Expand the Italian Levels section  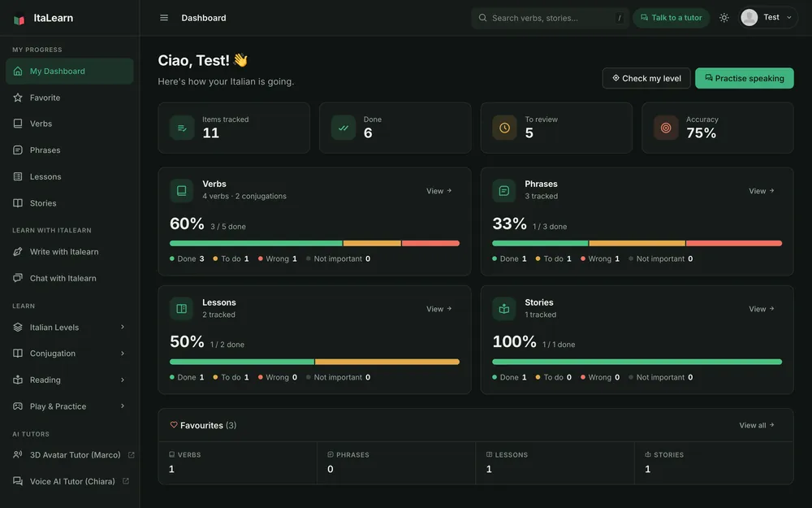tap(69, 327)
